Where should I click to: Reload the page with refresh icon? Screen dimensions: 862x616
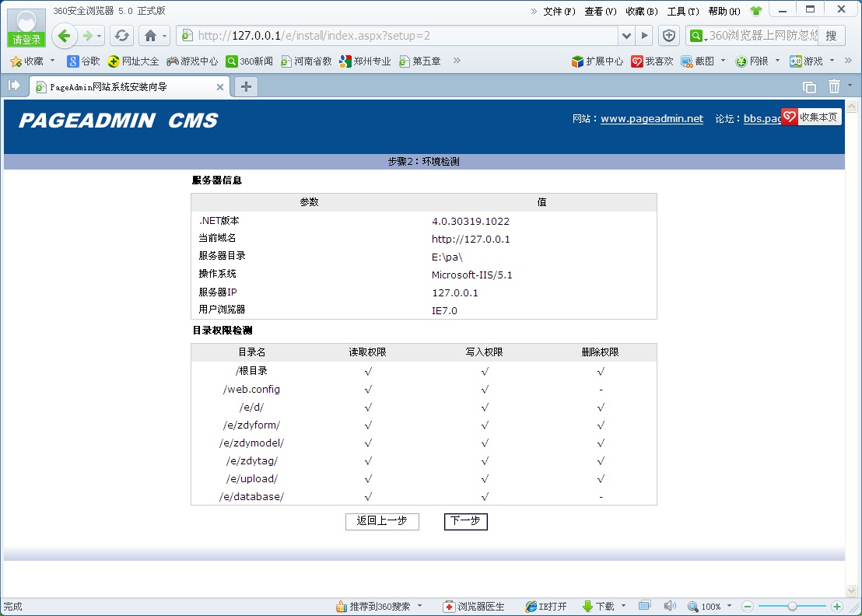tap(122, 37)
